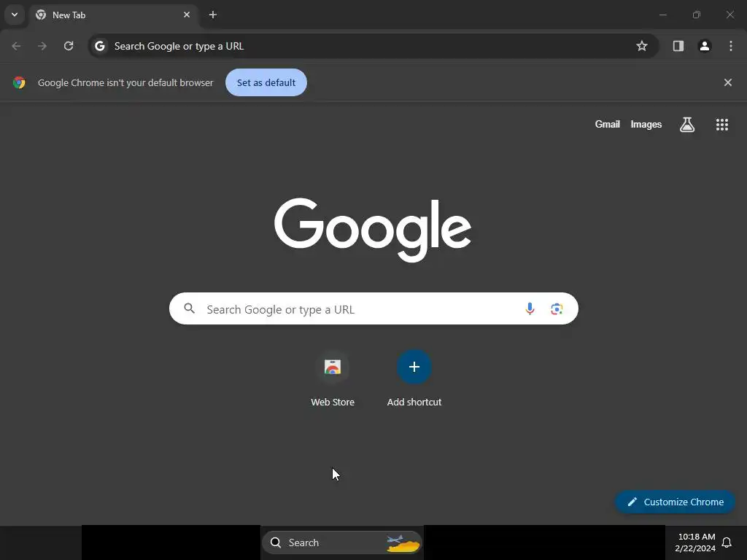Open Google Images link
The image size is (747, 560).
point(646,124)
